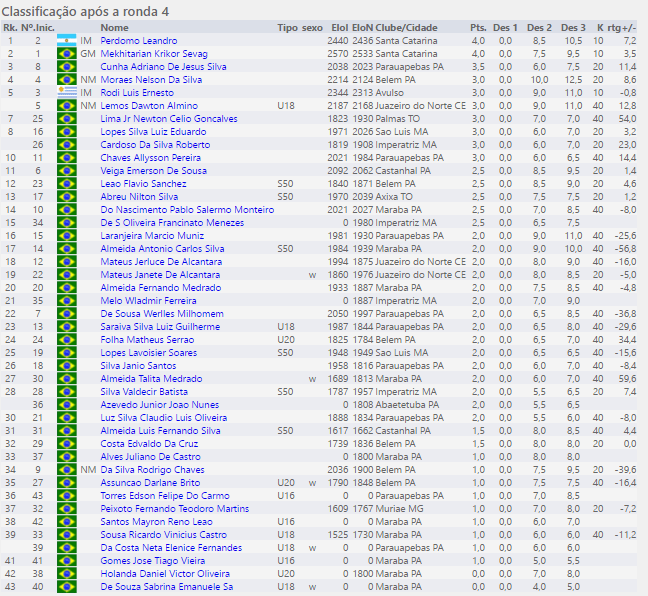Click Argentina flag next to Perdomo Leandro
This screenshot has height=596, width=648.
pos(67,40)
